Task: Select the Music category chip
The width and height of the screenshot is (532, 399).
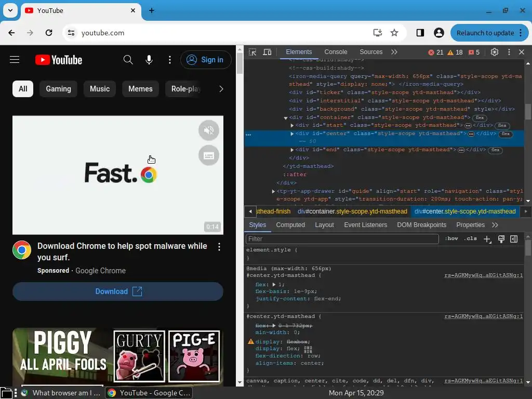Action: click(x=100, y=89)
